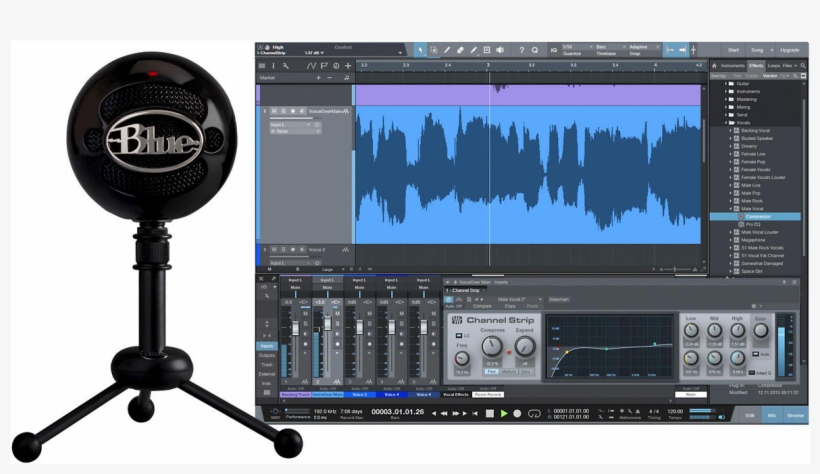Click the Record button in transport
The width and height of the screenshot is (820, 474).
pyautogui.click(x=517, y=413)
